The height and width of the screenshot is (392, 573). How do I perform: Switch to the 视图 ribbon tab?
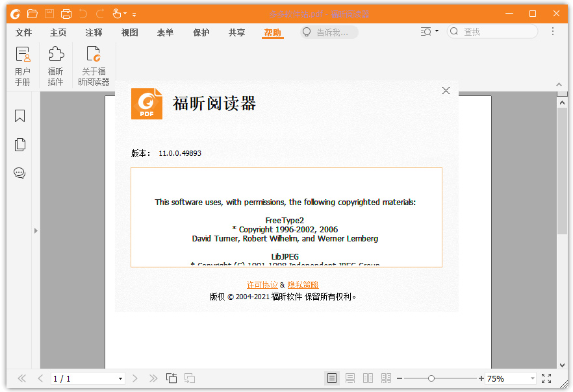click(x=129, y=31)
